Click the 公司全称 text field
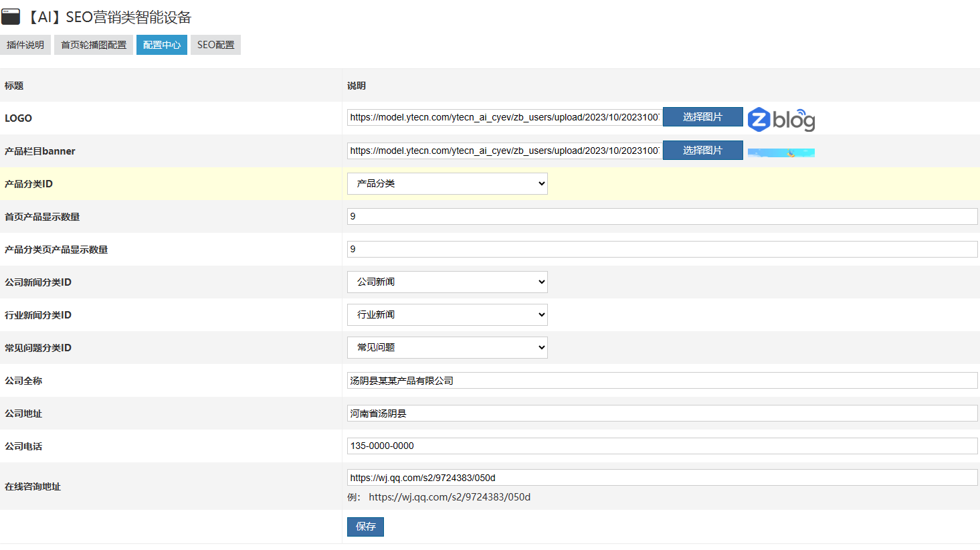This screenshot has height=550, width=980. click(x=662, y=381)
